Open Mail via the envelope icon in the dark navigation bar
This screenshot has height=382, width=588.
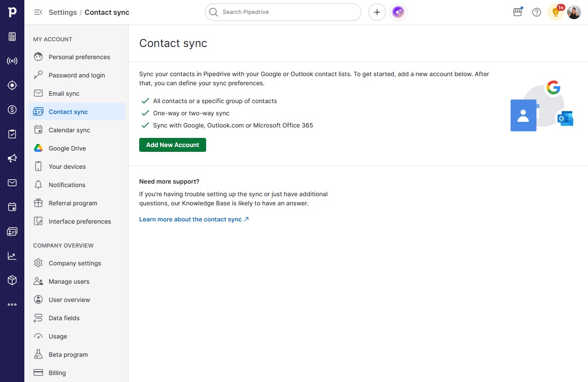[x=12, y=183]
